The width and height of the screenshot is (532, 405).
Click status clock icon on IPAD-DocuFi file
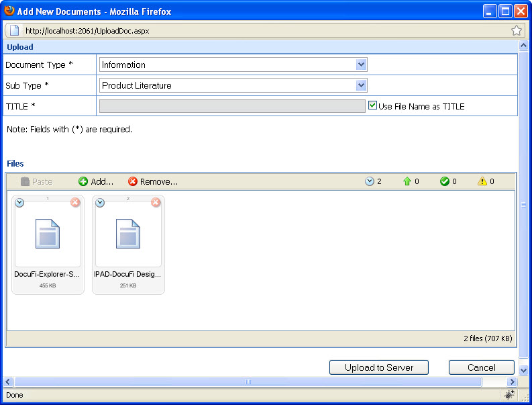[x=100, y=203]
